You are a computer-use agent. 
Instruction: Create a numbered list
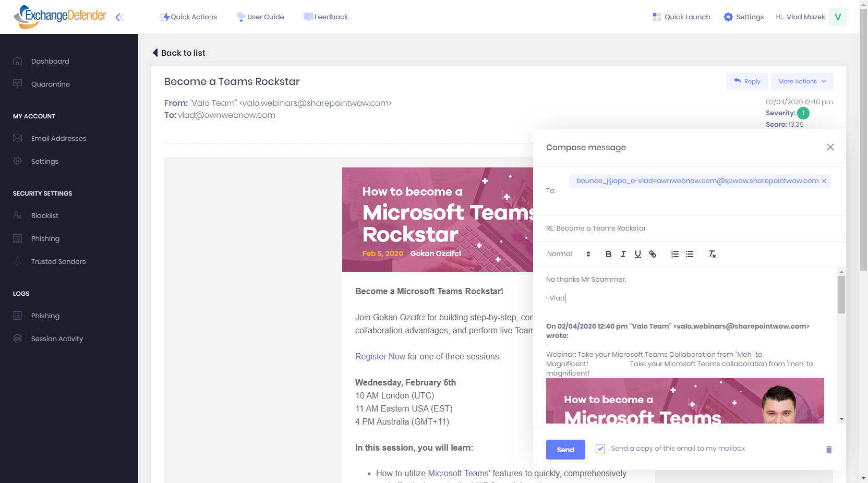(675, 254)
